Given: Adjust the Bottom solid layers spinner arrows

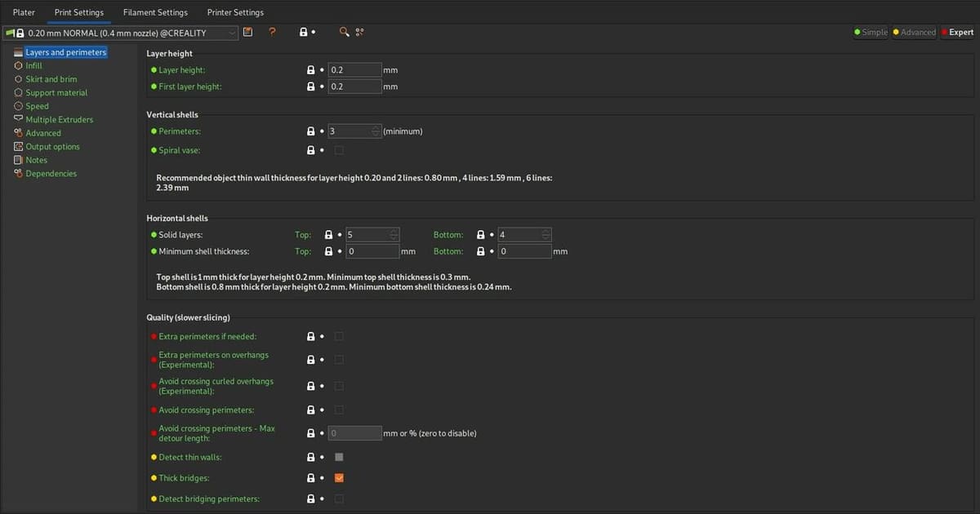Looking at the screenshot, I should point(547,235).
